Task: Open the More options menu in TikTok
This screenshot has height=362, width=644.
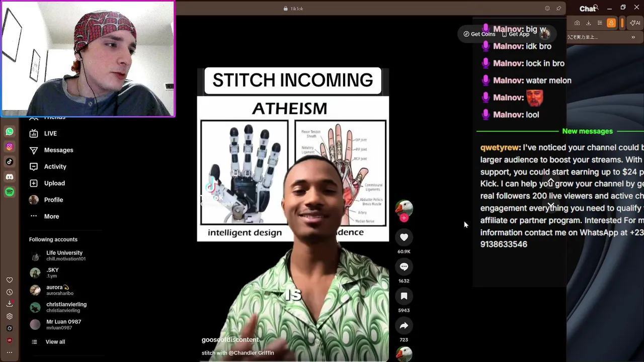Action: pyautogui.click(x=44, y=216)
